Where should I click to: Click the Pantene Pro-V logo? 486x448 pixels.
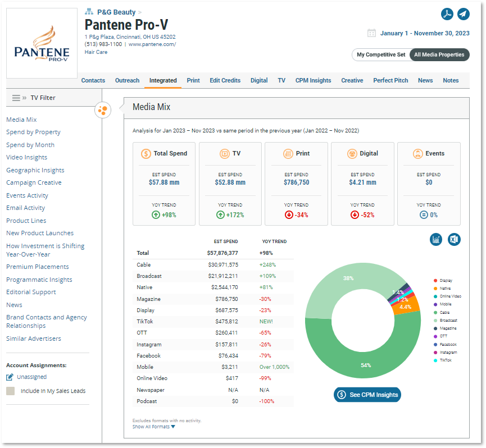[42, 43]
